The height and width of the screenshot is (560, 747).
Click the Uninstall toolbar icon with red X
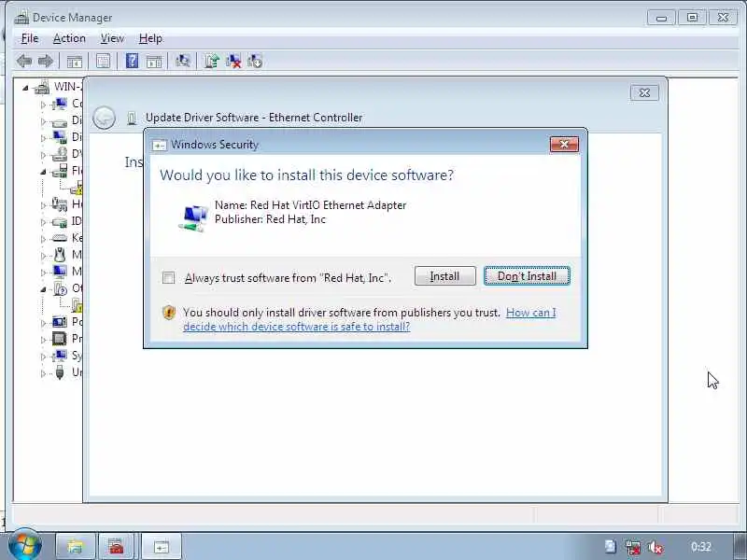[233, 61]
